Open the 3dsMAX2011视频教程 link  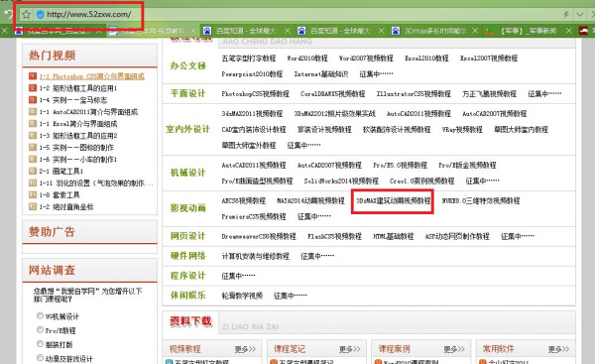pos(252,113)
